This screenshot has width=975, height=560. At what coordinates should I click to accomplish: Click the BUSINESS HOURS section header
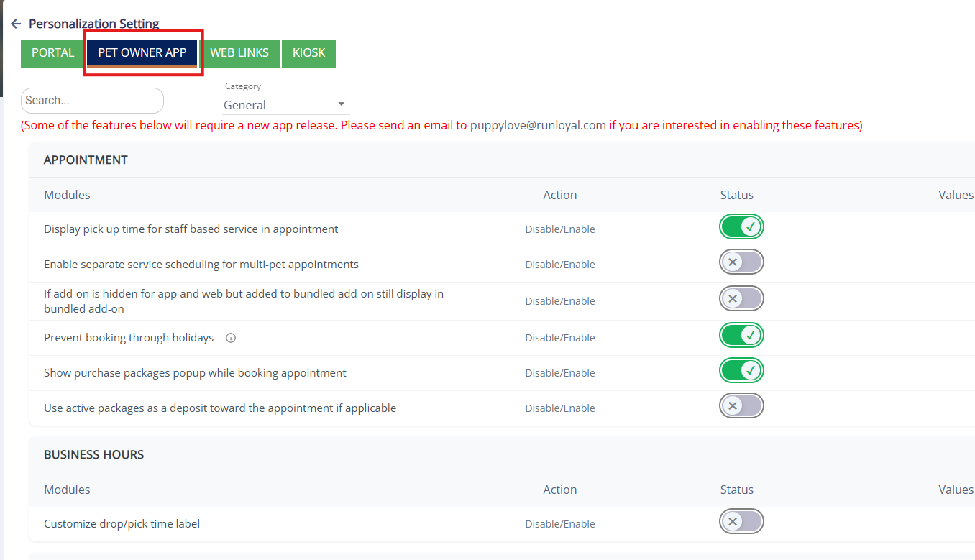(94, 454)
